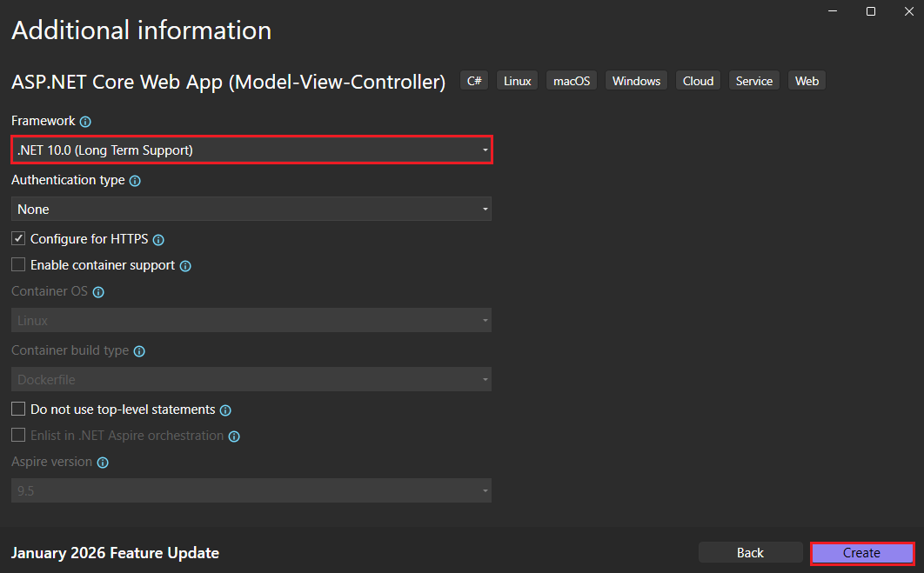Select the Web project tag
Image resolution: width=924 pixels, height=573 pixels.
806,80
